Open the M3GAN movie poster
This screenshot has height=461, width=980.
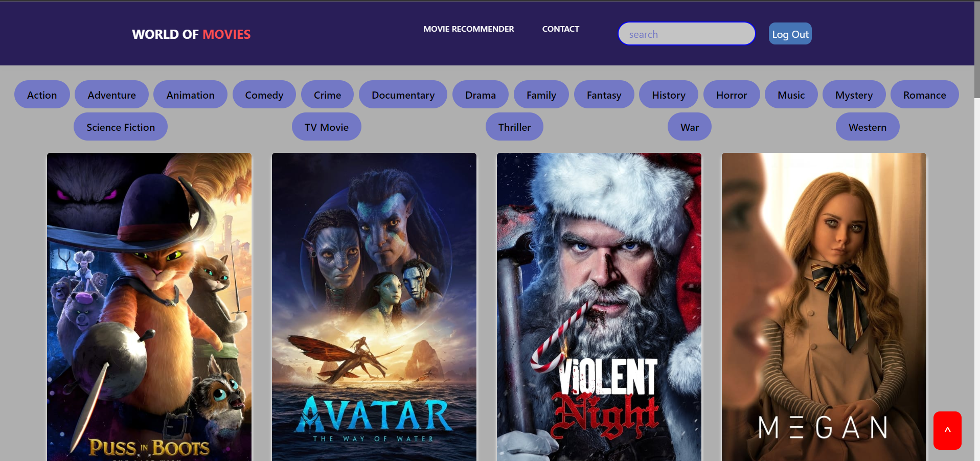click(824, 307)
